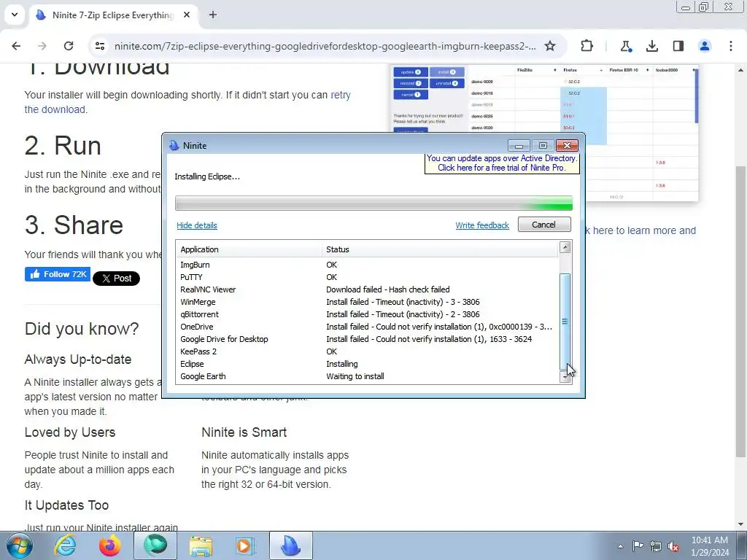Cancel the Ninite installation
Image resolution: width=747 pixels, height=560 pixels.
[x=544, y=225]
